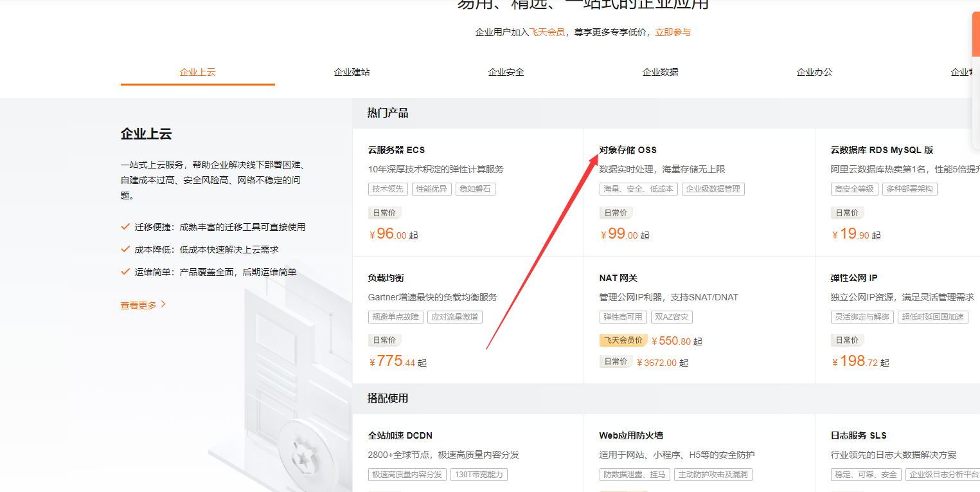Viewport: 980px width, 492px height.
Task: Click the 稳如磐石 tag
Action: click(x=475, y=189)
